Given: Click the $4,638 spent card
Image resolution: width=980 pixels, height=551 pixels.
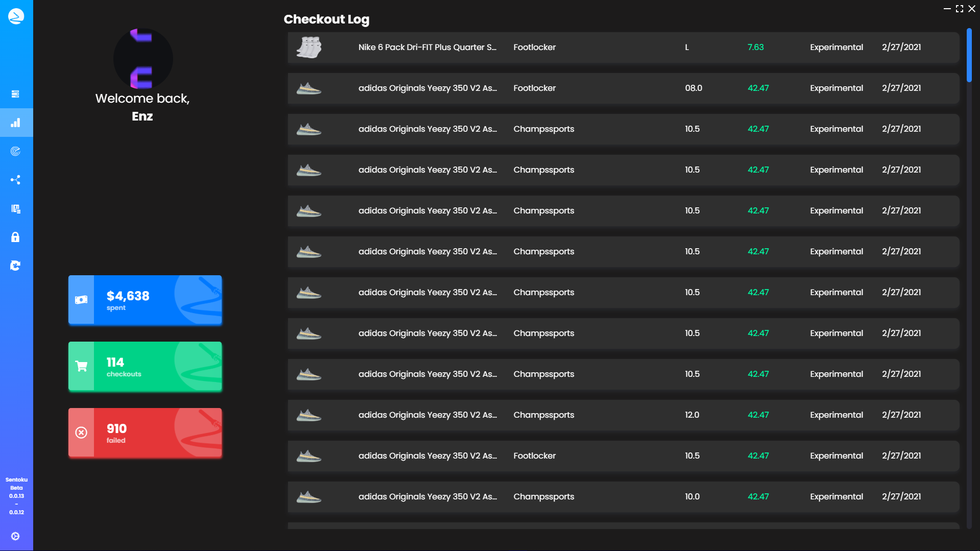Looking at the screenshot, I should tap(145, 300).
